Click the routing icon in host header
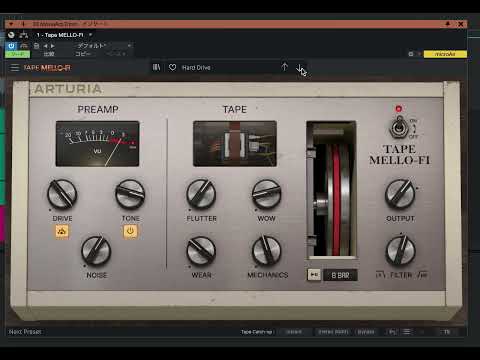The height and width of the screenshot is (360, 480). (x=24, y=35)
